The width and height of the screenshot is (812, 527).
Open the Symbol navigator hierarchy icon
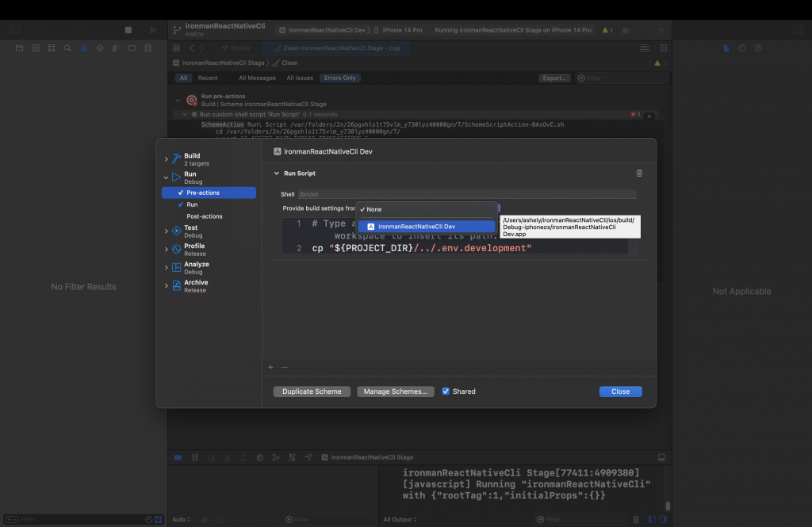52,48
